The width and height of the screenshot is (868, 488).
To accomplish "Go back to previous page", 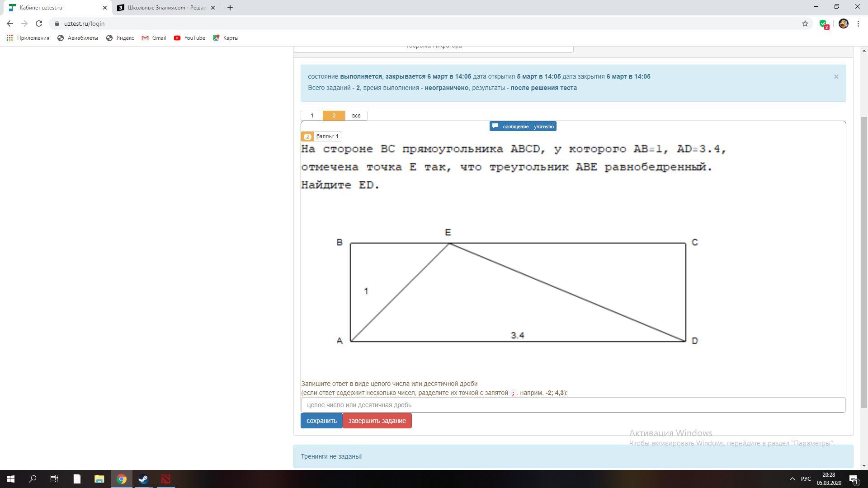I will click(x=10, y=23).
